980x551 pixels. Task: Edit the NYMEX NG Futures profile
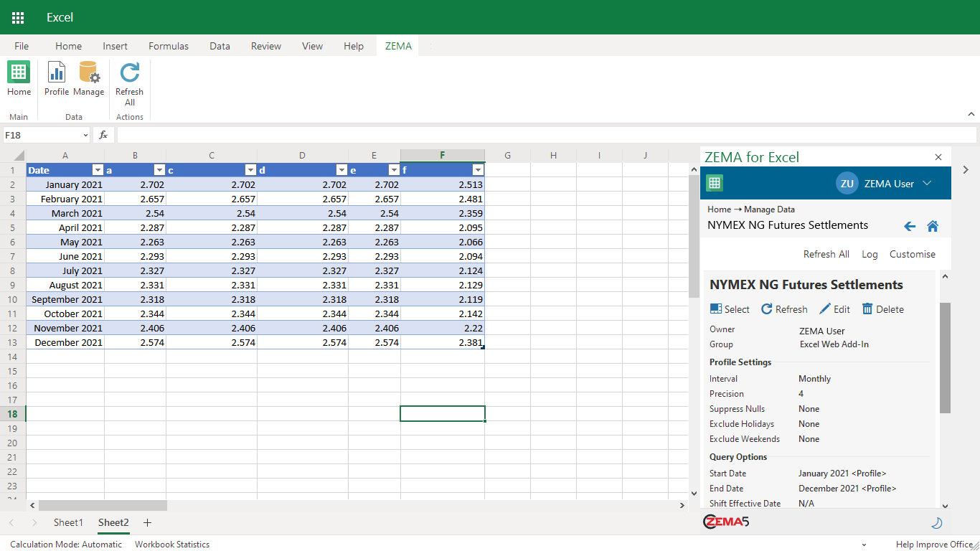(834, 309)
